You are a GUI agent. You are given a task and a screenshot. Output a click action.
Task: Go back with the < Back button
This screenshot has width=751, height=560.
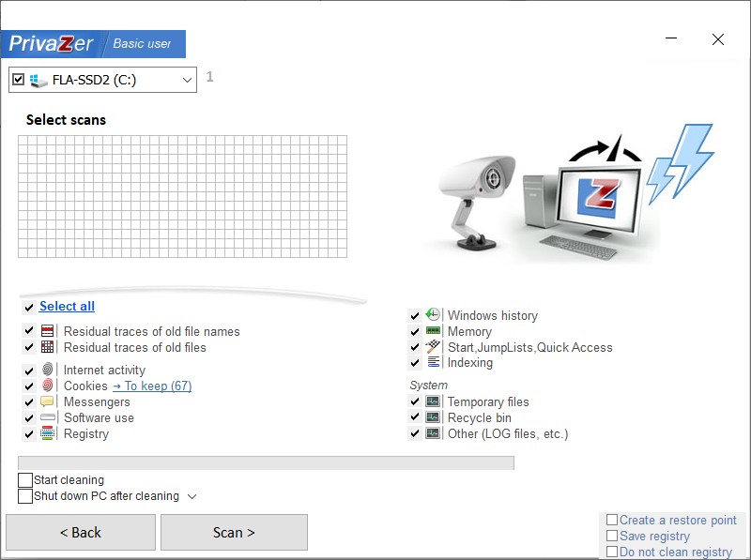click(x=81, y=532)
